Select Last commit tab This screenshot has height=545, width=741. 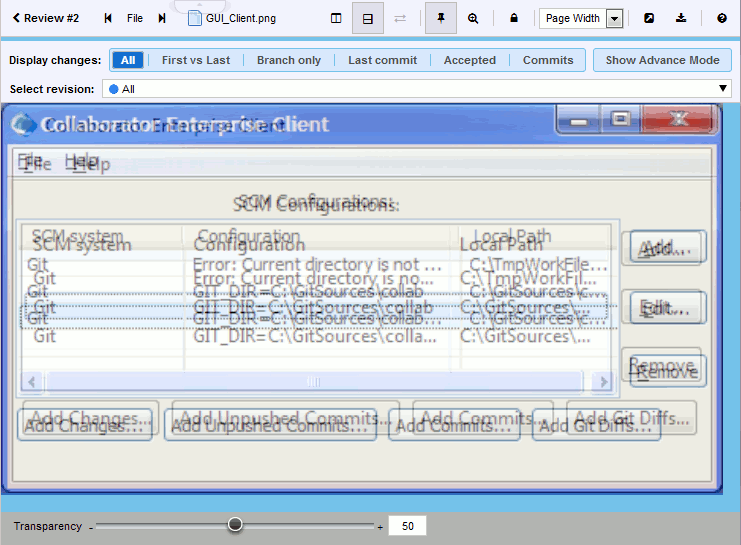pyautogui.click(x=382, y=60)
